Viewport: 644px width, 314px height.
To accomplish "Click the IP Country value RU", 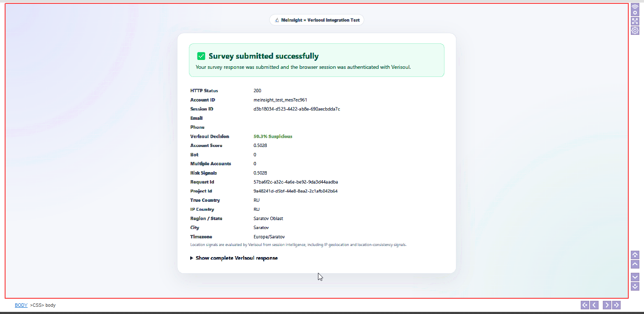I will (256, 209).
